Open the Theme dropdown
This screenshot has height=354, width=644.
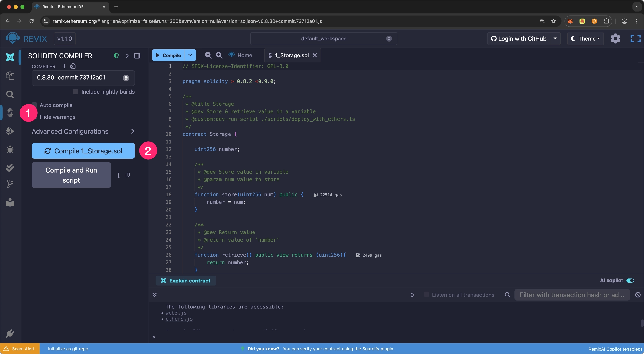585,39
